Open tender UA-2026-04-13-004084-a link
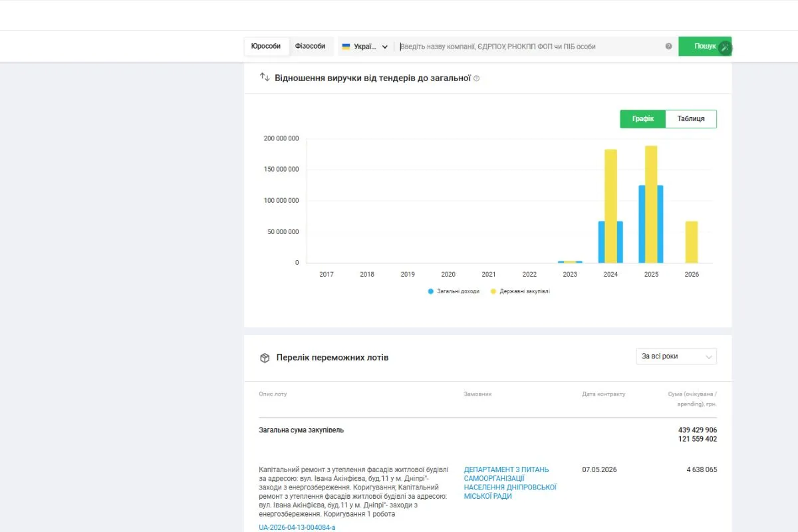 (297, 527)
